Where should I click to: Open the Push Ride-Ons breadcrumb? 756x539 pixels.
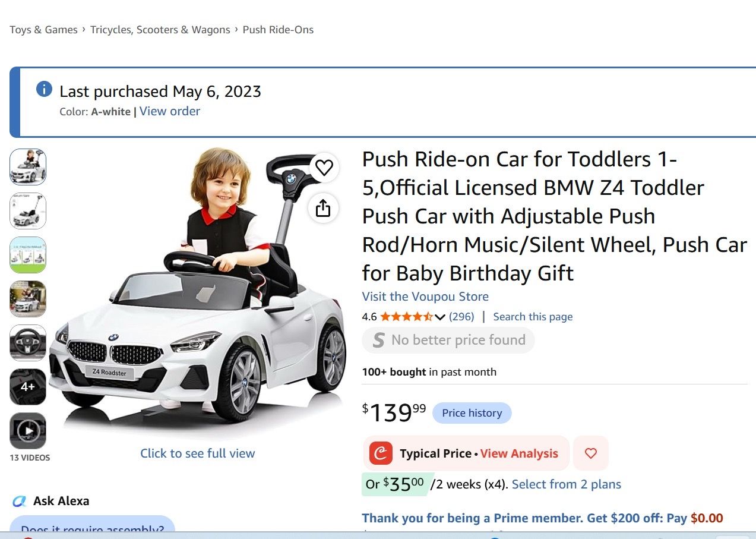278,30
